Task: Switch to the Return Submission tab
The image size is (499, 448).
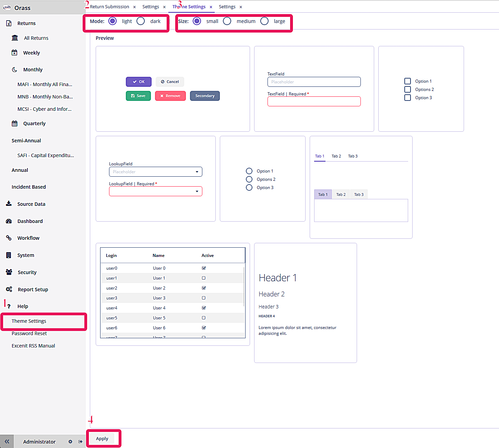Action: [x=110, y=7]
